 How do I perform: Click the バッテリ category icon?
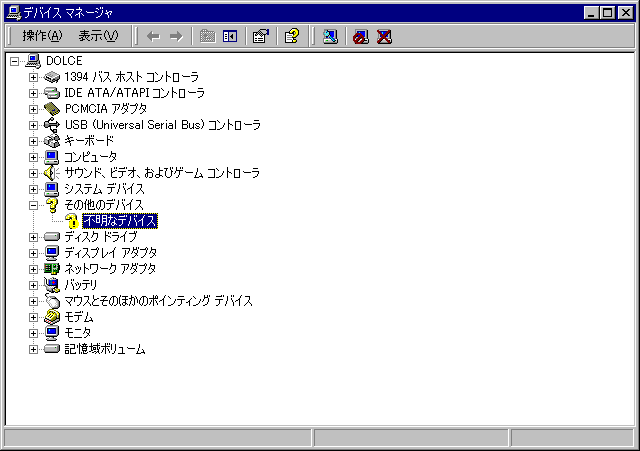tap(52, 285)
